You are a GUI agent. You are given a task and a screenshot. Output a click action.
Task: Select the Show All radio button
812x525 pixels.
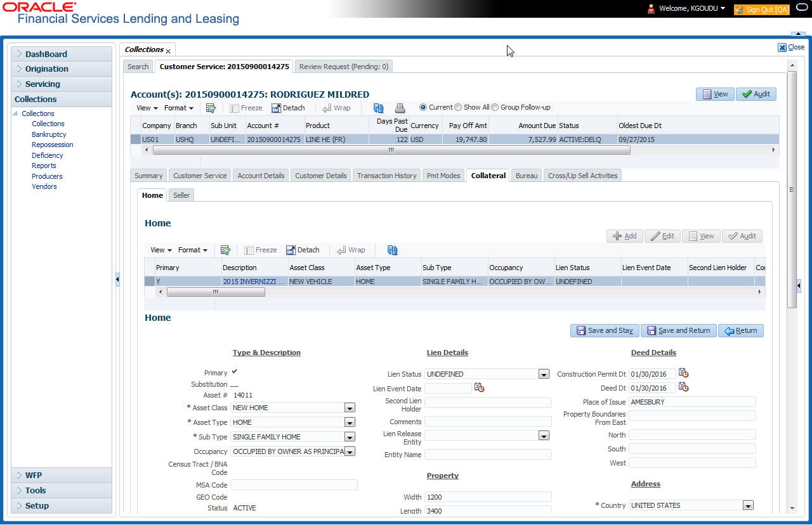(x=458, y=107)
